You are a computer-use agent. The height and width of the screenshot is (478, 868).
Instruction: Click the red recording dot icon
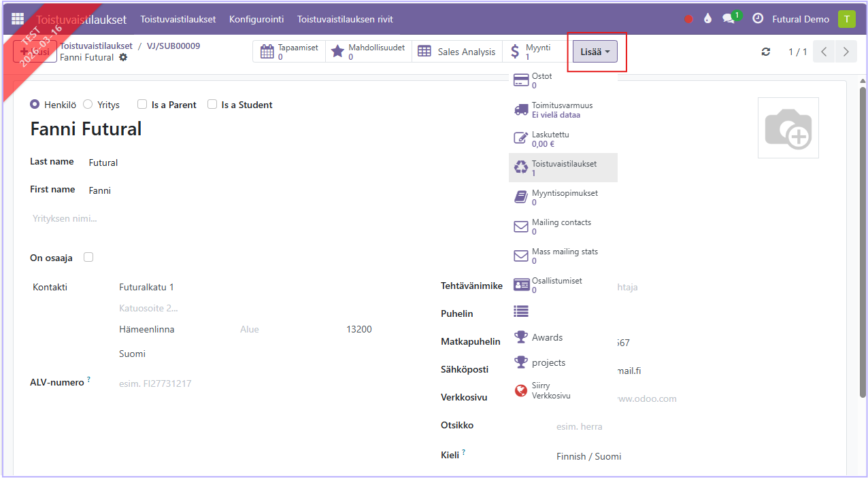click(688, 19)
